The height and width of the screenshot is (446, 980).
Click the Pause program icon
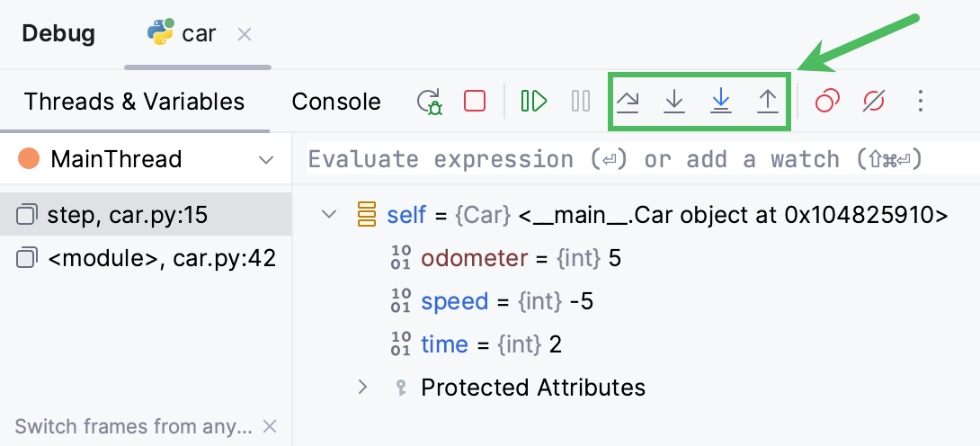pyautogui.click(x=581, y=102)
